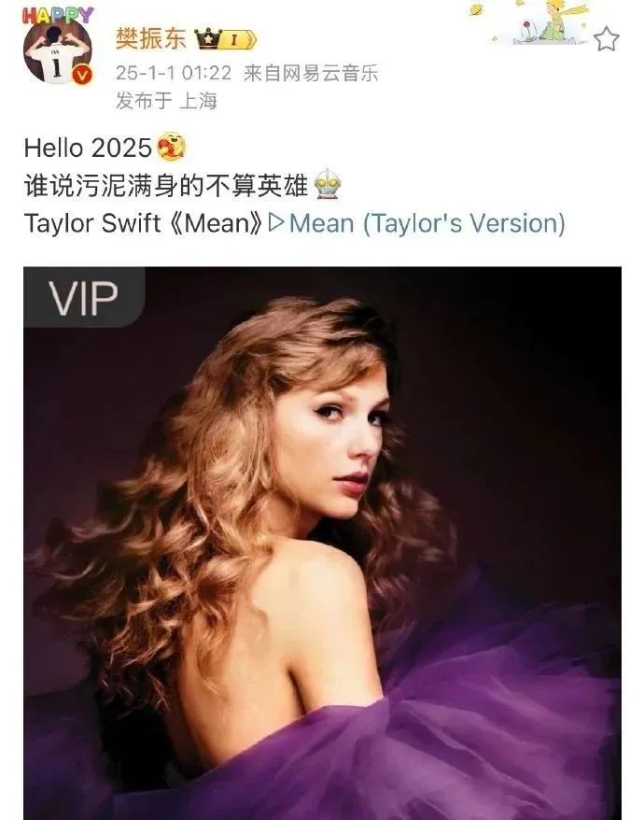Tap the hugging emoji after Hello 2025
Screen dimensions: 644x820
171,147
